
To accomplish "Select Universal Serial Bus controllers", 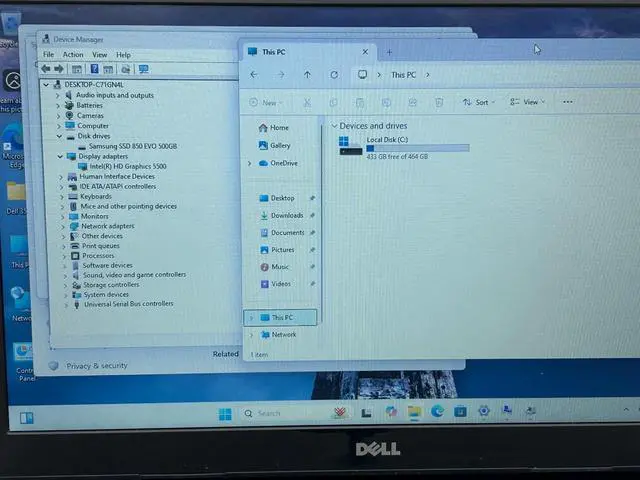I will click(129, 304).
